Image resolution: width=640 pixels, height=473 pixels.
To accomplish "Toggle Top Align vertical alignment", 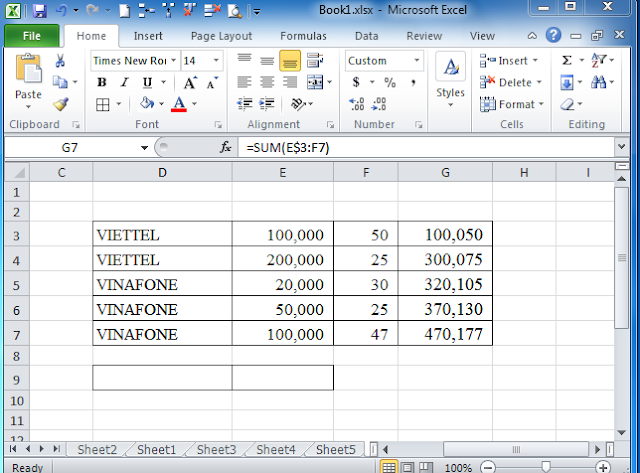I will [x=244, y=60].
